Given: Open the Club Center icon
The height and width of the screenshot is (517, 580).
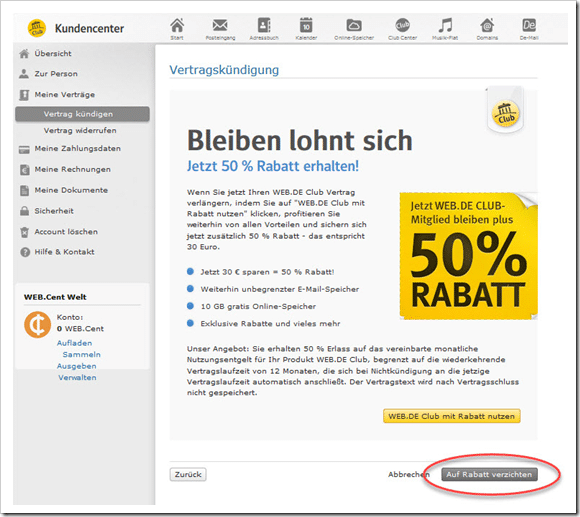Looking at the screenshot, I should click(402, 25).
